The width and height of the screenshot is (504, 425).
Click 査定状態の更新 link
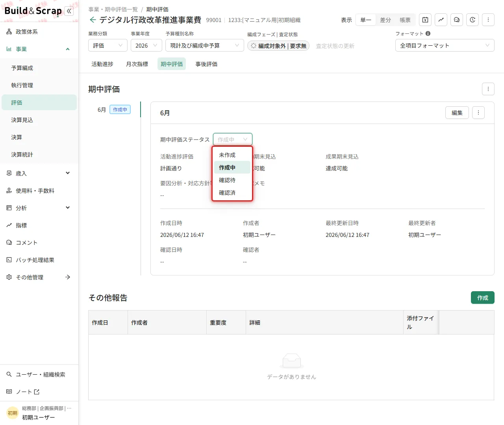pyautogui.click(x=335, y=46)
